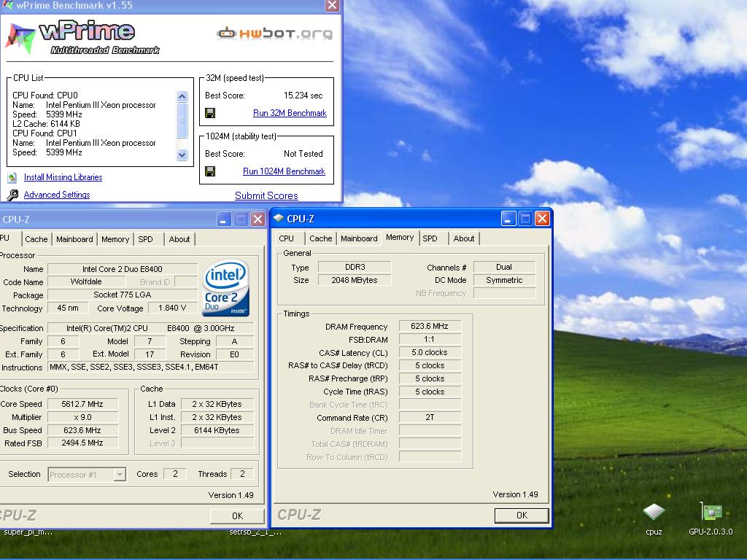Select Memory tab in right CPU-Z window
747x560 pixels.
400,237
